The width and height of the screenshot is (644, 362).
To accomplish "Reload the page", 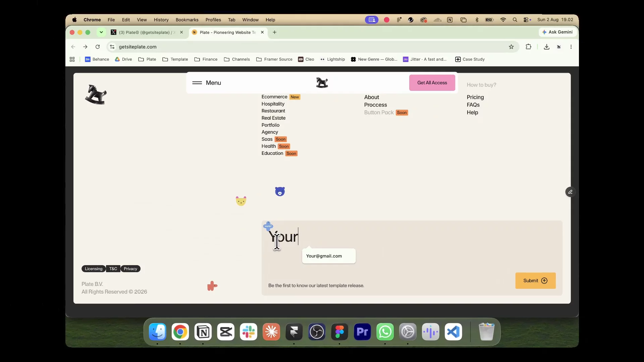I will [x=98, y=47].
